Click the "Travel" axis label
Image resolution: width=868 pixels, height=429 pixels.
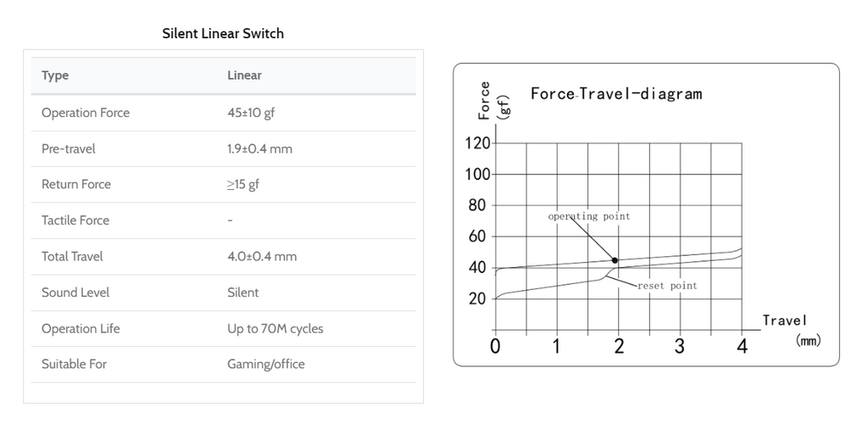tap(785, 320)
